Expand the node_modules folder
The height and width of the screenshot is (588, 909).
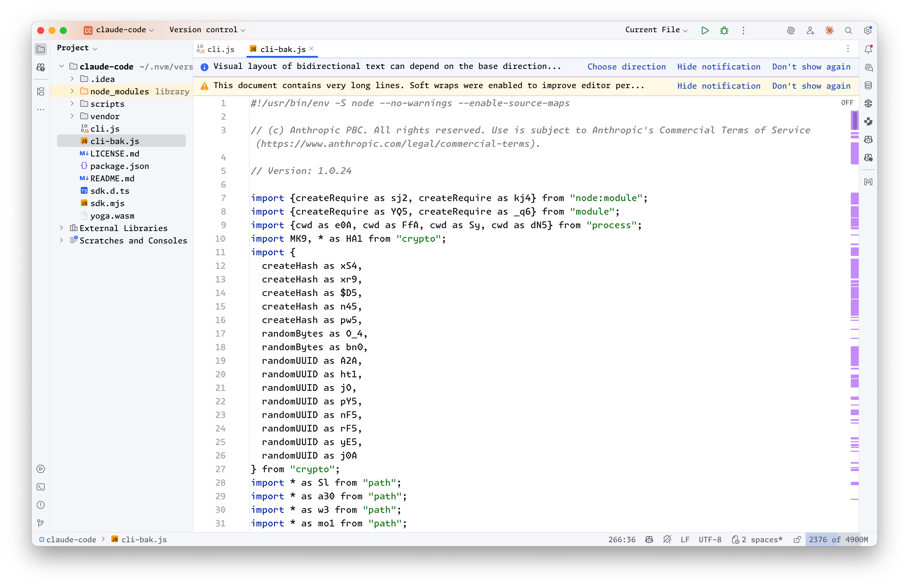[72, 91]
